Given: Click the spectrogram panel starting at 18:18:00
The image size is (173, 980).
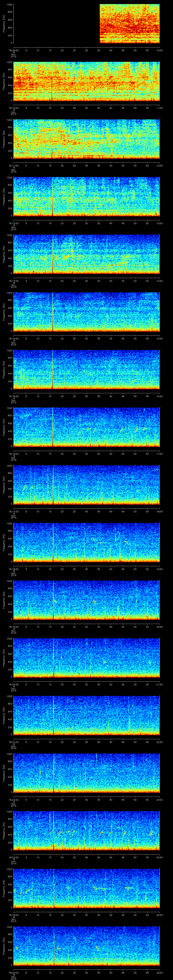Looking at the screenshot, I should pyautogui.click(x=87, y=543).
